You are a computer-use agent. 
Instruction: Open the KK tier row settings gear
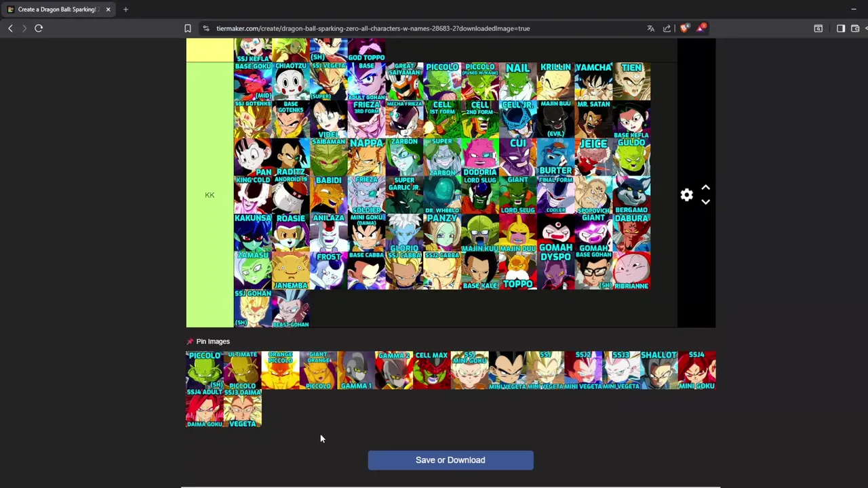[687, 195]
